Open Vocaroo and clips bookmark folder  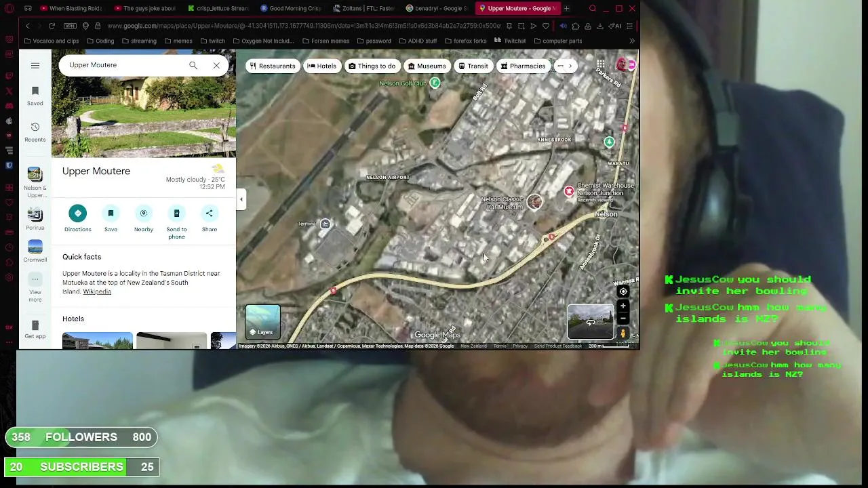tap(51, 41)
